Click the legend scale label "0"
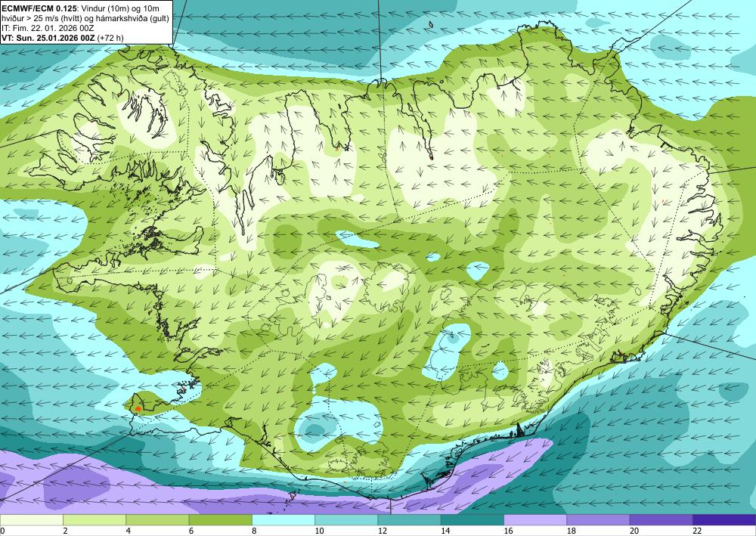756x536 pixels. click(x=2, y=531)
